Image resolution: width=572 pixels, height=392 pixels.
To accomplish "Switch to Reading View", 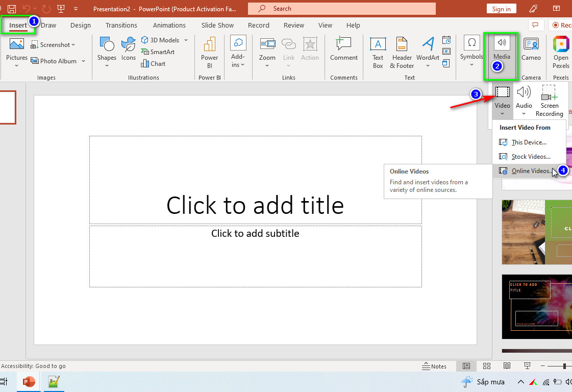I will 507,366.
